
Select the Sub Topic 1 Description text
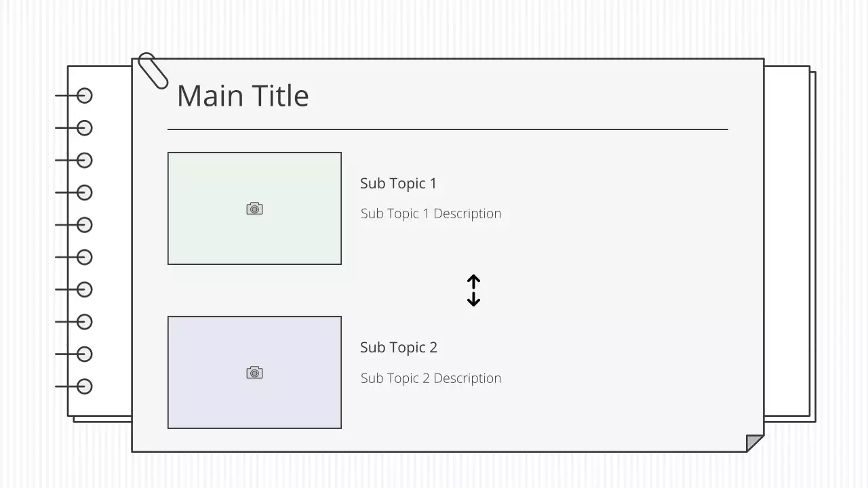pos(431,213)
